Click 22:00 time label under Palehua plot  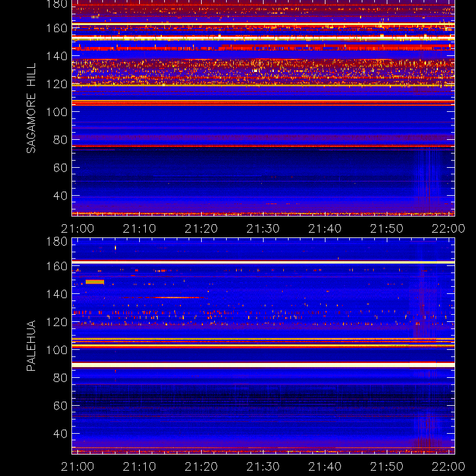tap(449, 466)
